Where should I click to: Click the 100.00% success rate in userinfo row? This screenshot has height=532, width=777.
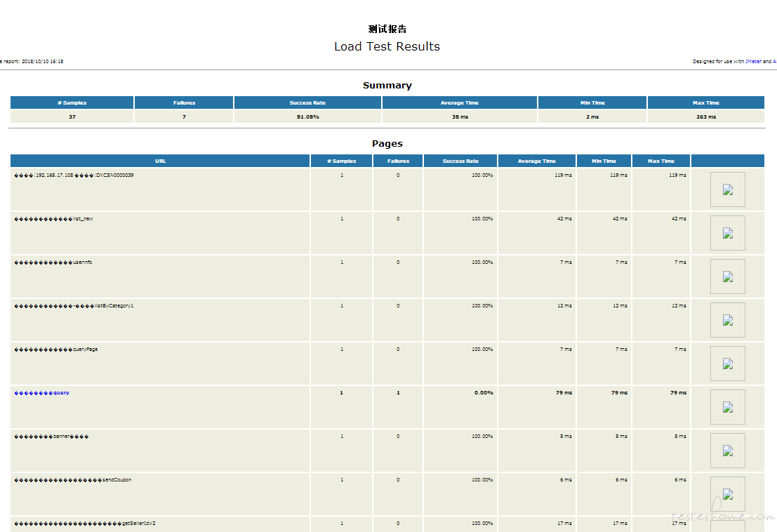click(482, 262)
